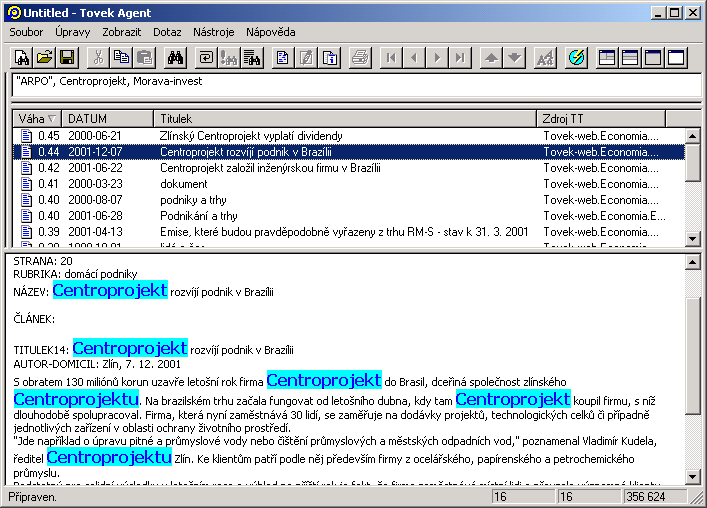This screenshot has width=707, height=508.
Task: Click the document pane scroll down arrow
Action: [693, 476]
